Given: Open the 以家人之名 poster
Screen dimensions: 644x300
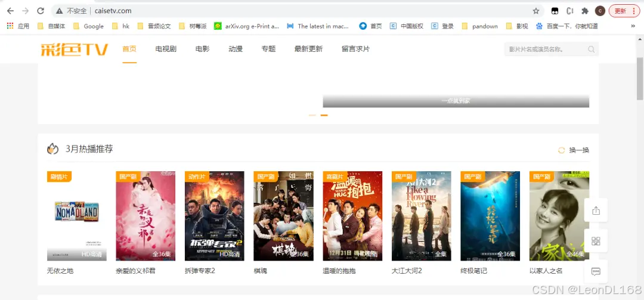Looking at the screenshot, I should [559, 216].
